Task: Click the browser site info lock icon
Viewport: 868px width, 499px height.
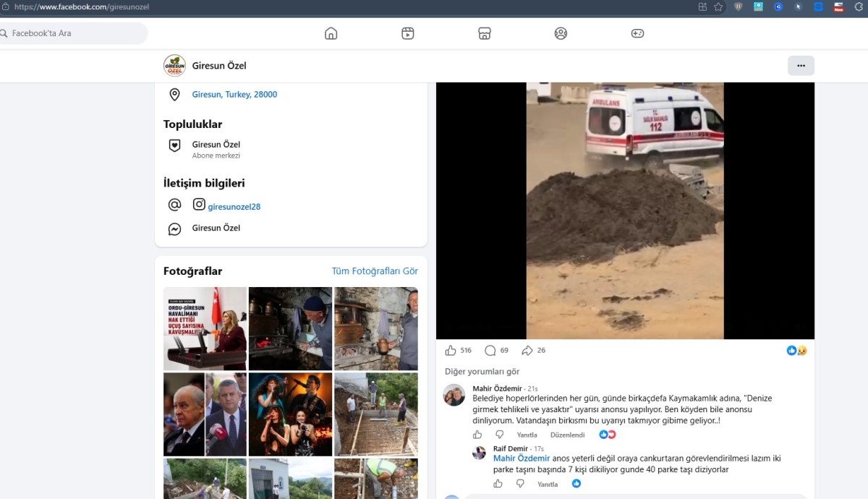Action: pyautogui.click(x=5, y=7)
